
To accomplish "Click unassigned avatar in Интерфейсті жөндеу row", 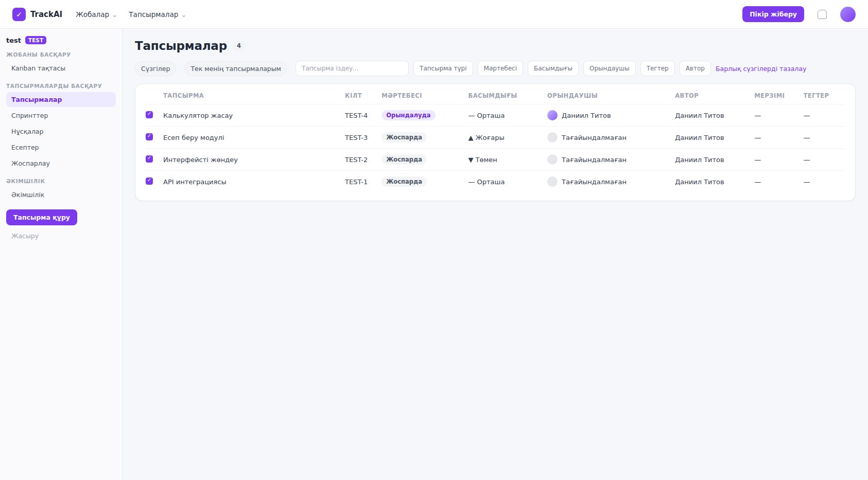I will [x=552, y=159].
